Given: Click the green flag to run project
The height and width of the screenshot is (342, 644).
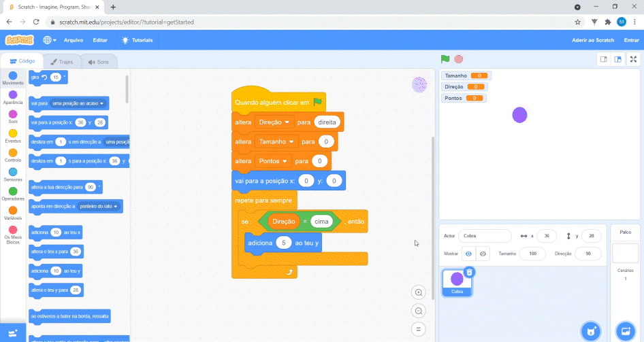Looking at the screenshot, I should (x=445, y=59).
